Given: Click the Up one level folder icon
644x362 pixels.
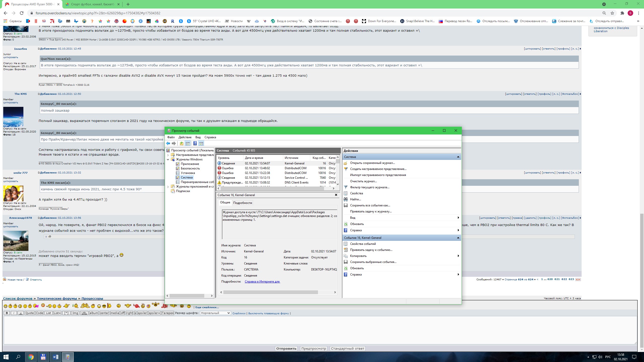Looking at the screenshot, I should coord(182,144).
